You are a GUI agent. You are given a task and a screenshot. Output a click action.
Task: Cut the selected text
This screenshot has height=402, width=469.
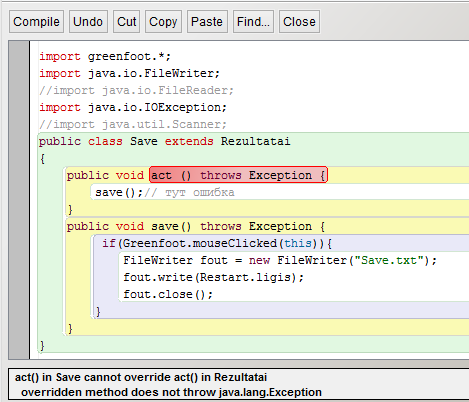[126, 22]
